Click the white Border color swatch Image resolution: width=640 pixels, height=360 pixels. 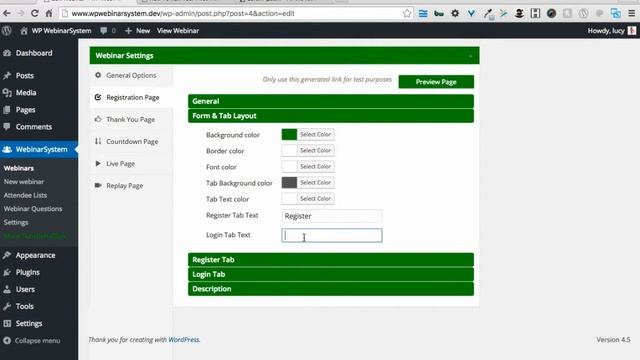(x=289, y=151)
